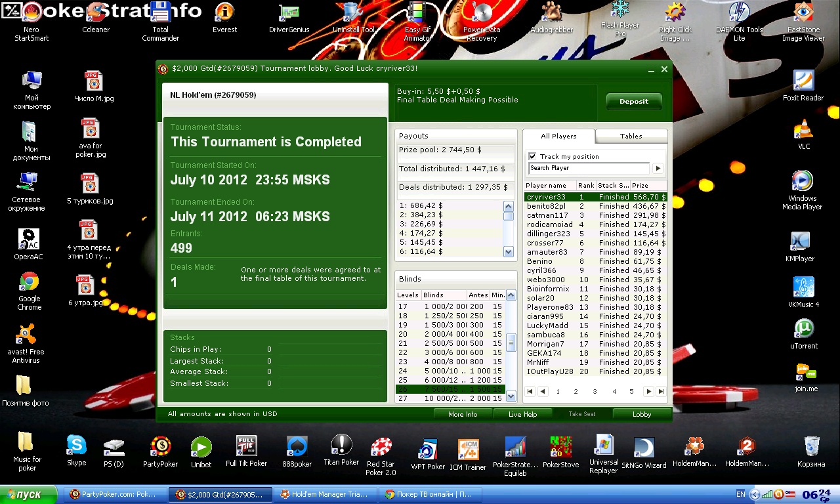Image resolution: width=840 pixels, height=504 pixels.
Task: Click the Deposit button
Action: 634,102
